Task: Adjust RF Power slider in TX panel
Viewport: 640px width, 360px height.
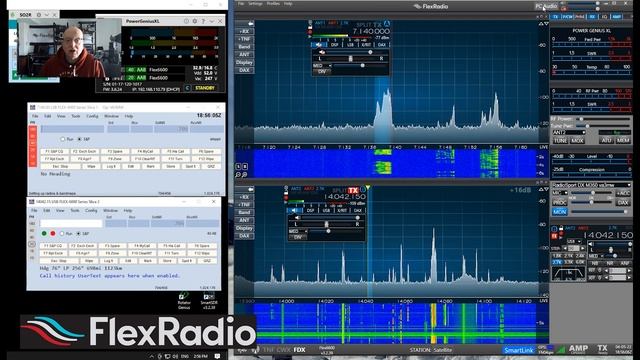Action: click(602, 119)
